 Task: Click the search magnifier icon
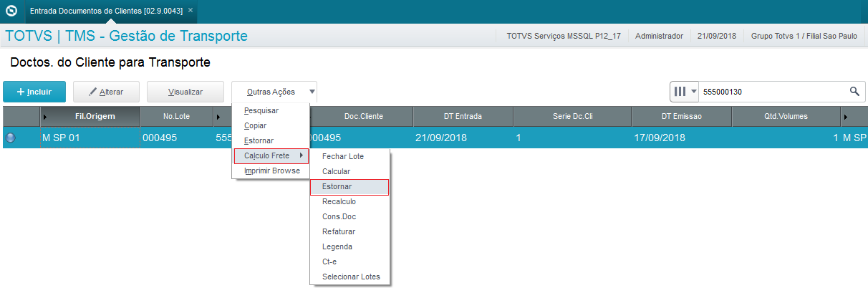coord(854,92)
